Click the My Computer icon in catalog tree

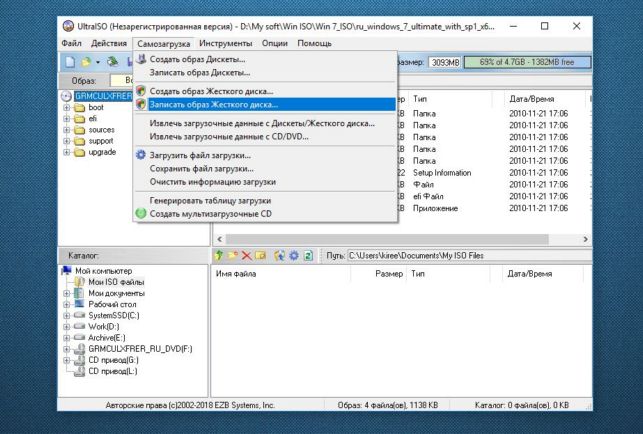[66, 271]
